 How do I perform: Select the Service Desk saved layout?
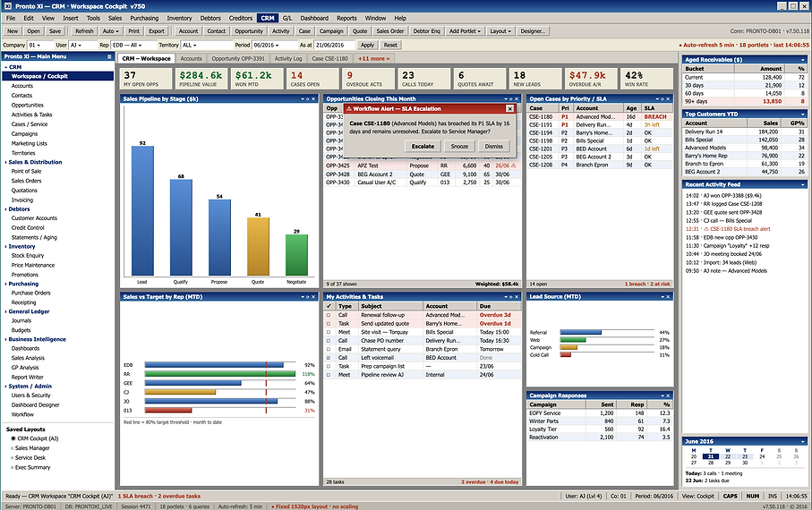tap(28, 458)
